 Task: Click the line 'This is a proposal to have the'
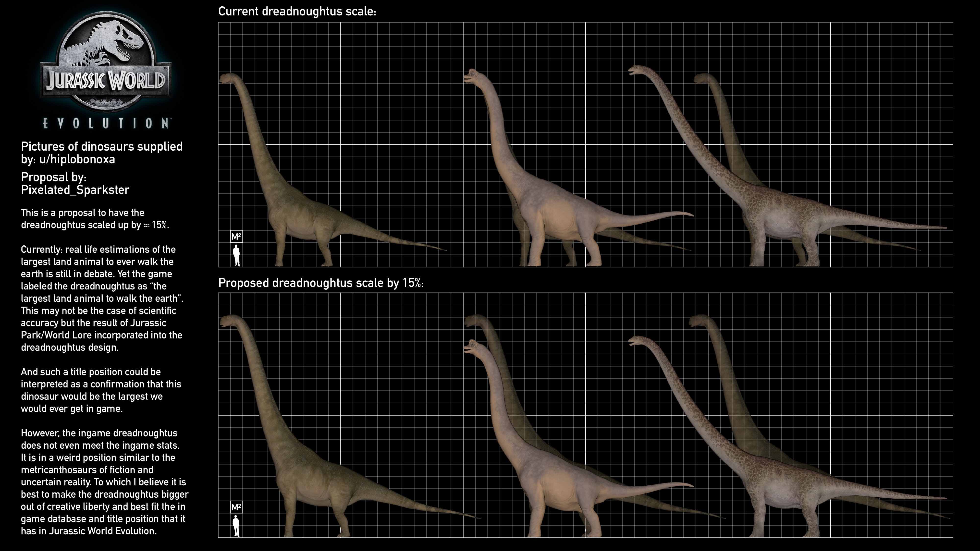point(83,213)
